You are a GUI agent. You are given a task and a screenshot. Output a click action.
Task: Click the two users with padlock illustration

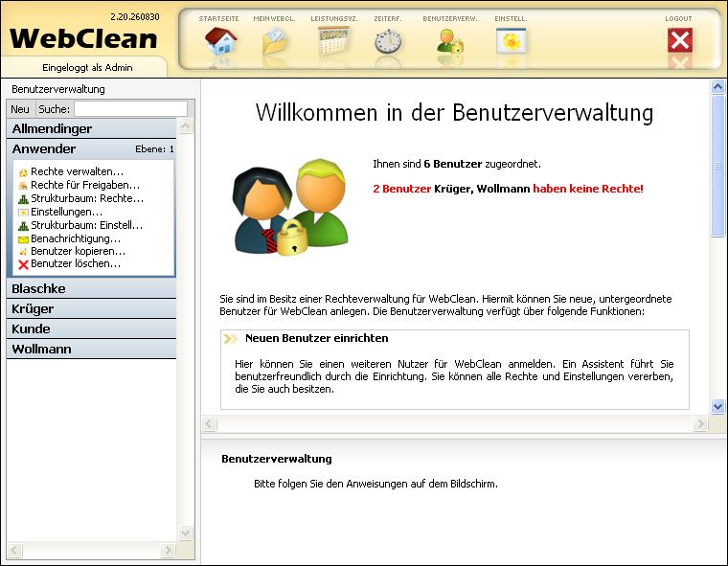[290, 207]
